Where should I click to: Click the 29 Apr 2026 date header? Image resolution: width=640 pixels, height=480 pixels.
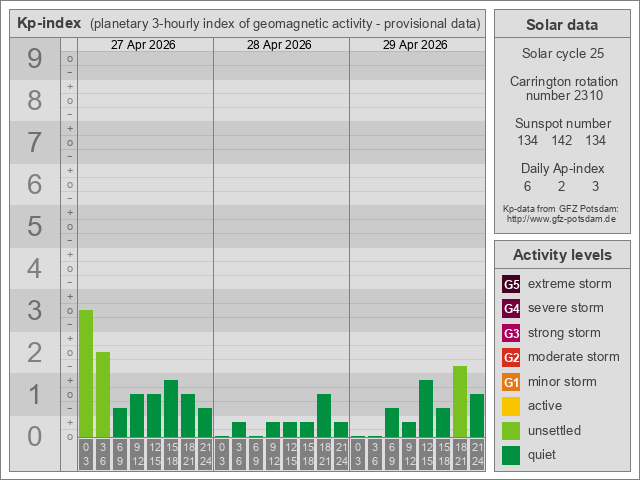coord(416,45)
